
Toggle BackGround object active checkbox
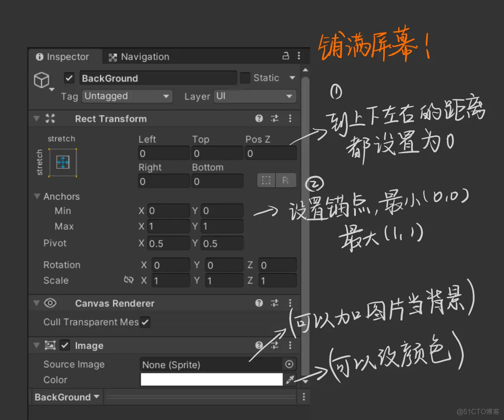tap(69, 78)
